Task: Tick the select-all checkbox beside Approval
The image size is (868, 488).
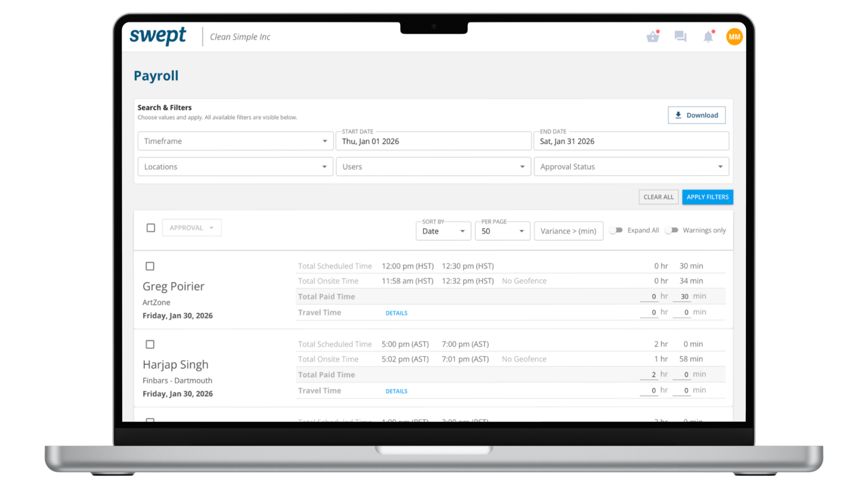Action: [x=151, y=228]
